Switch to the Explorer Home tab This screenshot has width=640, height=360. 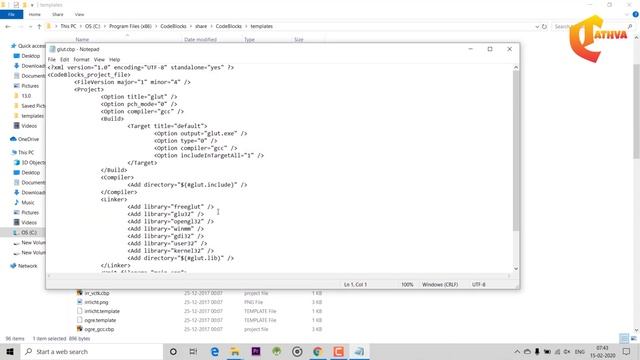point(35,14)
